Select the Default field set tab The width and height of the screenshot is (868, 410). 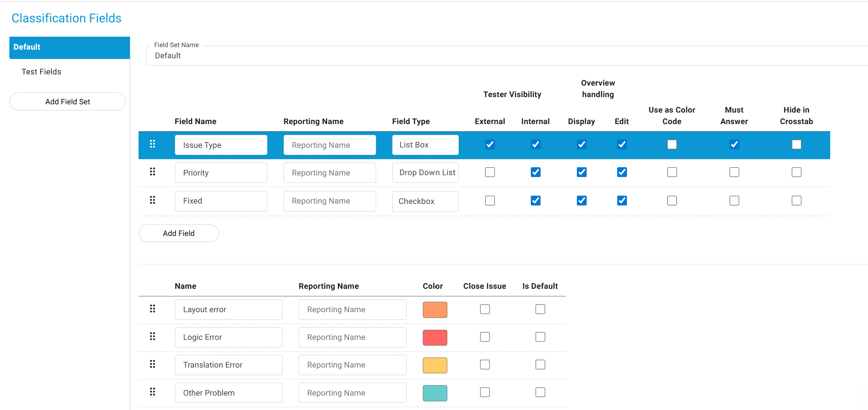[x=69, y=47]
